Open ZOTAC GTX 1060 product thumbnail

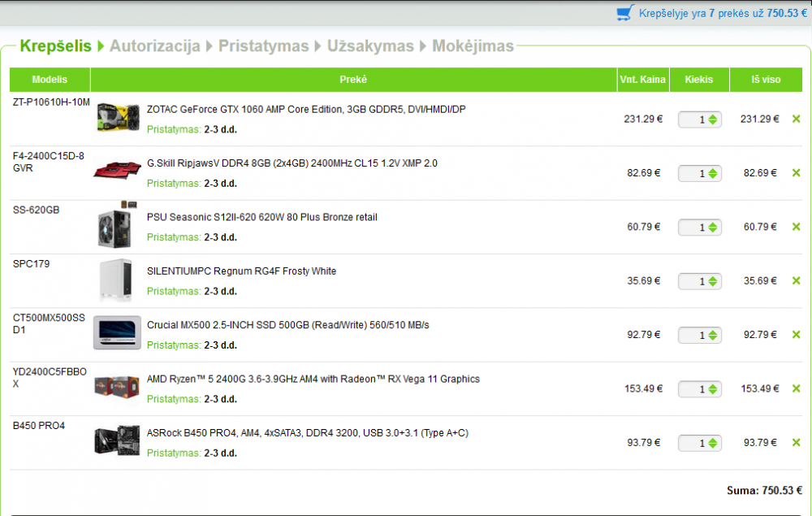[118, 117]
